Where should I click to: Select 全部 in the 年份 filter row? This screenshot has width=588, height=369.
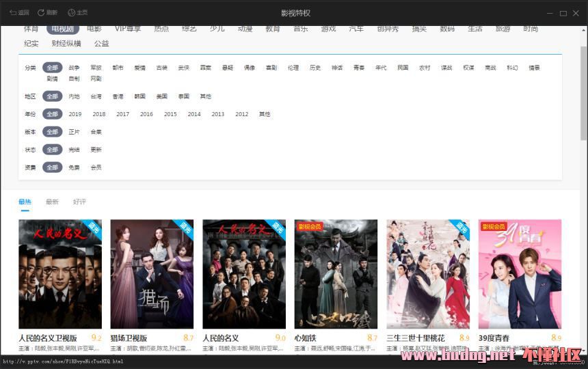[52, 114]
